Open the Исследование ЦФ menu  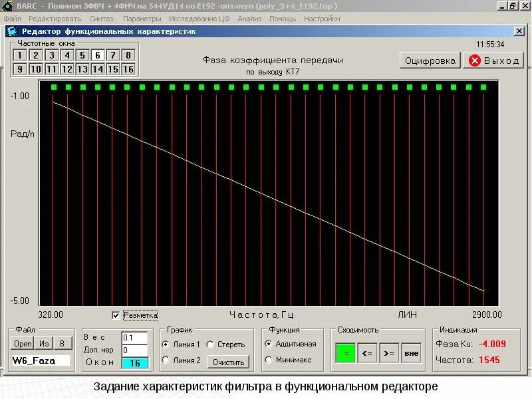point(199,19)
